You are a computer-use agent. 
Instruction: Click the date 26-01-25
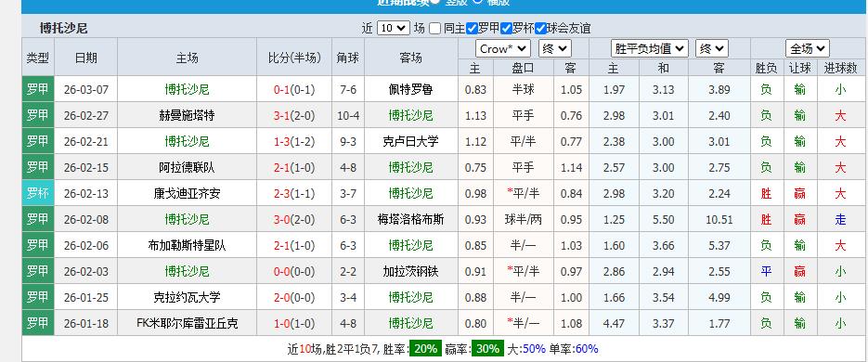coord(85,298)
